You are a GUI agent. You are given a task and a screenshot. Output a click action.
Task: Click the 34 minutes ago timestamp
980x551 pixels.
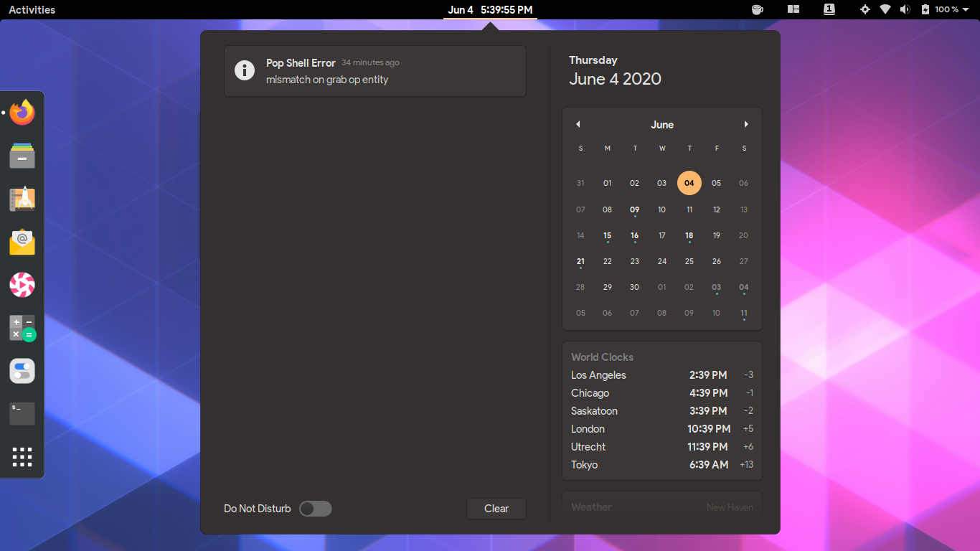click(370, 63)
